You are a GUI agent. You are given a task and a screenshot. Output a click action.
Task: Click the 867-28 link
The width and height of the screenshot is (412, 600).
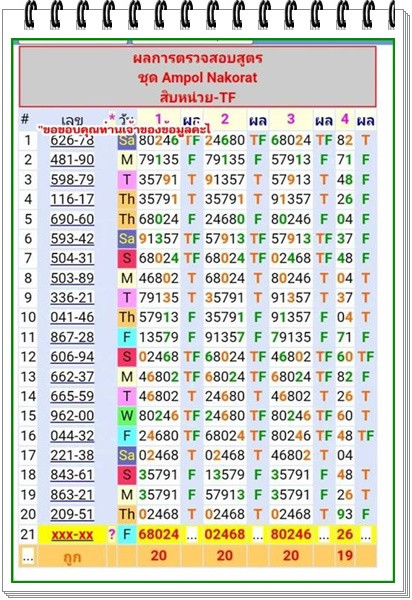[x=72, y=337]
